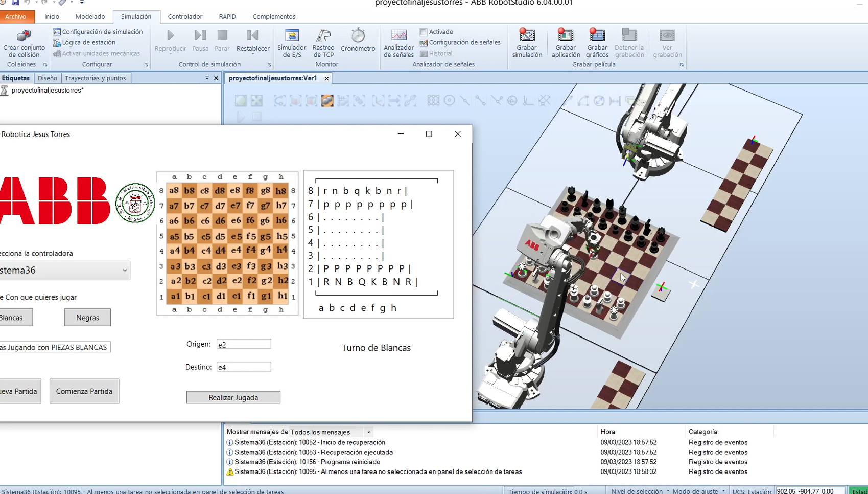Switch to the Controlador ribbon tab
This screenshot has width=868, height=494.
point(185,17)
